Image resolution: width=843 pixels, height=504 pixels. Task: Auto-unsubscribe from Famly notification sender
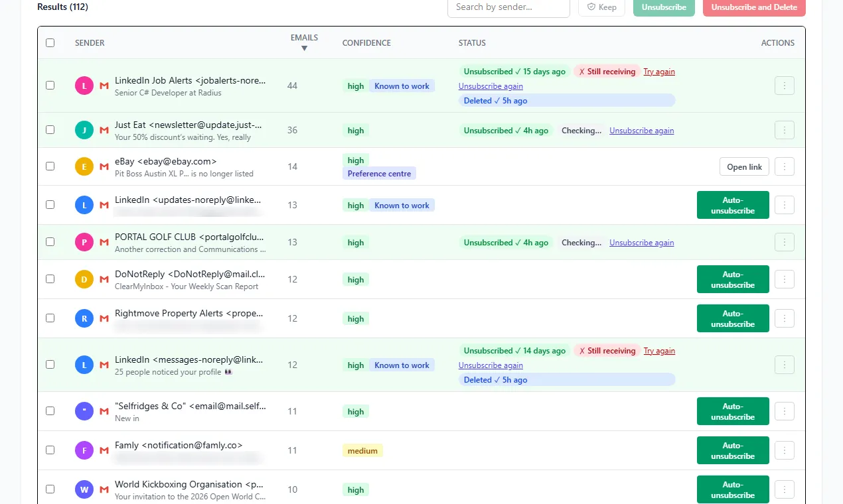pyautogui.click(x=733, y=450)
